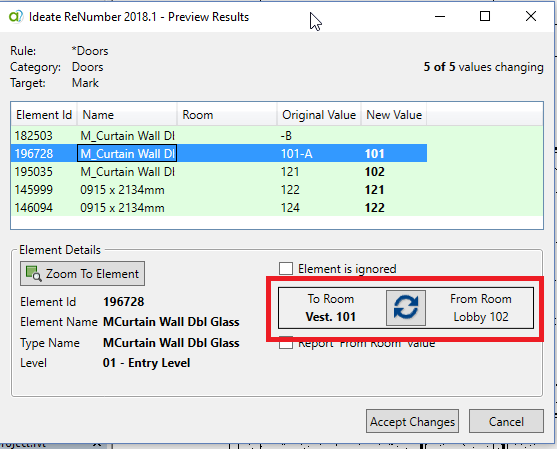The image size is (557, 449).
Task: Tick the Element is ignored checkbox
Action: 286,269
